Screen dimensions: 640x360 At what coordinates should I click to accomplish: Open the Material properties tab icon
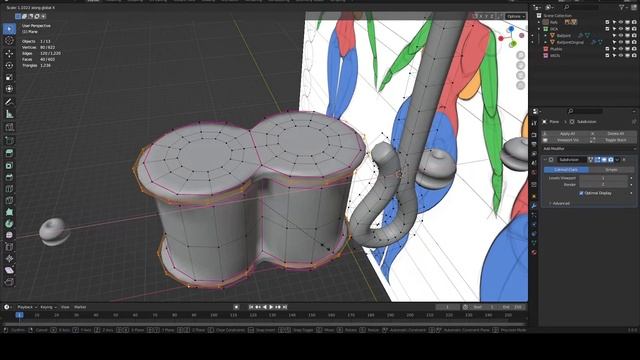point(533,253)
